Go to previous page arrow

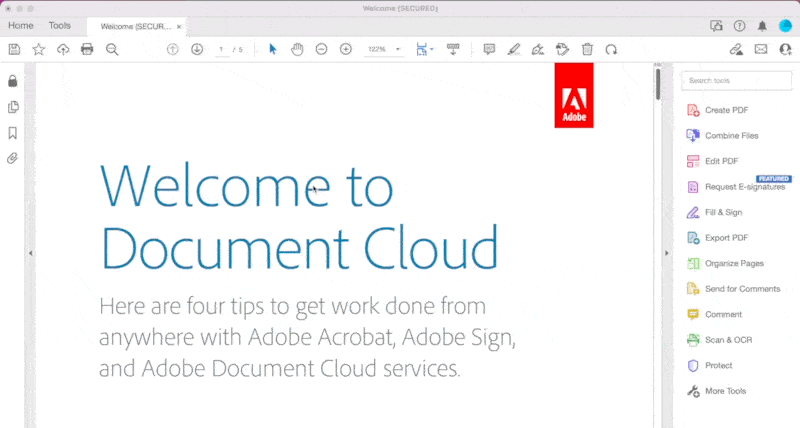172,49
